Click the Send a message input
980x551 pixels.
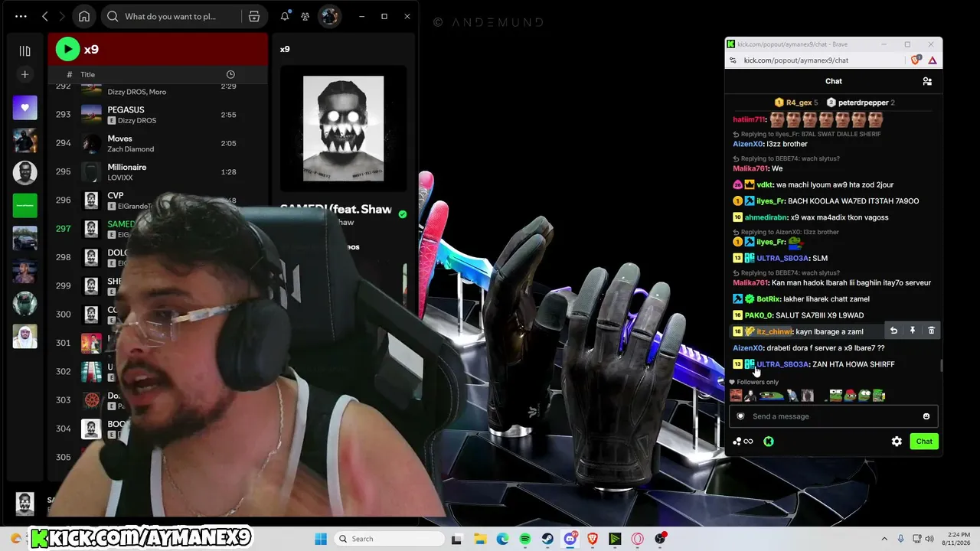click(833, 416)
